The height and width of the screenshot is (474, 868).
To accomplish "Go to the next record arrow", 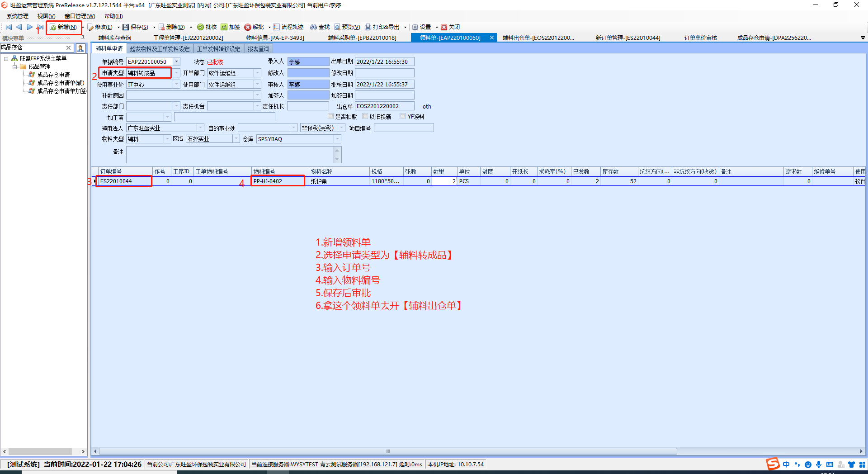I will click(x=29, y=27).
